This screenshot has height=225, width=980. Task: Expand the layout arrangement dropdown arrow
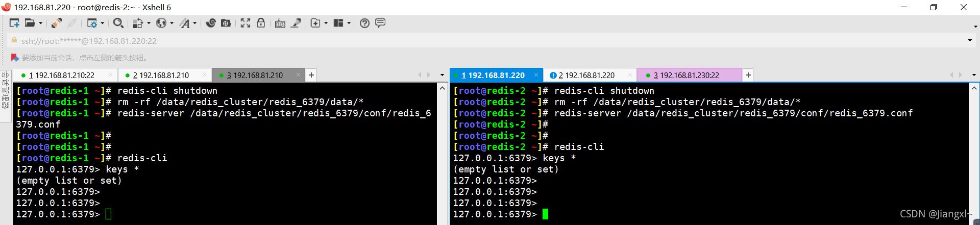point(349,23)
